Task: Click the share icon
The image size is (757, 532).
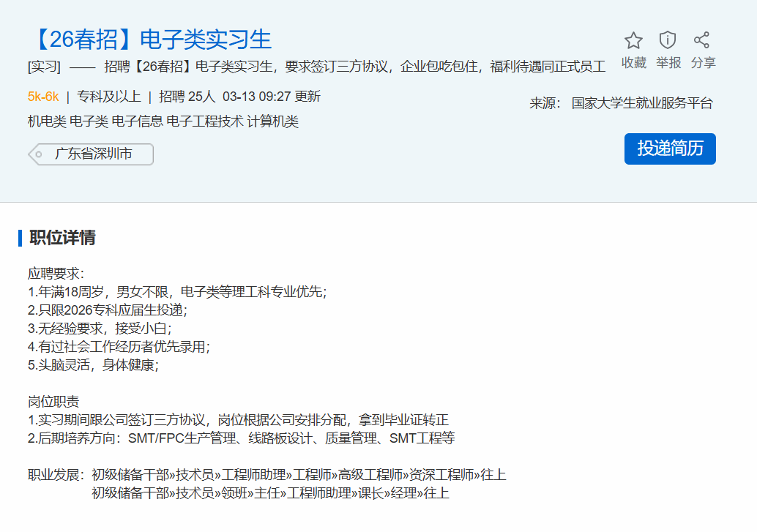Action: point(701,40)
